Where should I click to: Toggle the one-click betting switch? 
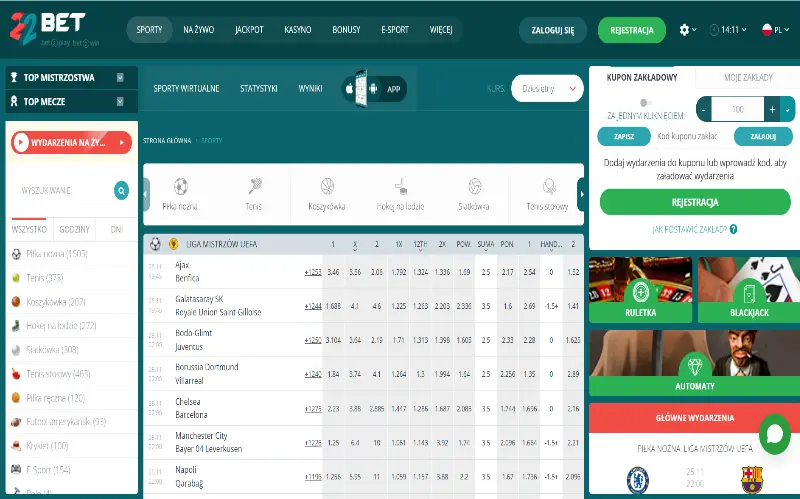[x=645, y=103]
